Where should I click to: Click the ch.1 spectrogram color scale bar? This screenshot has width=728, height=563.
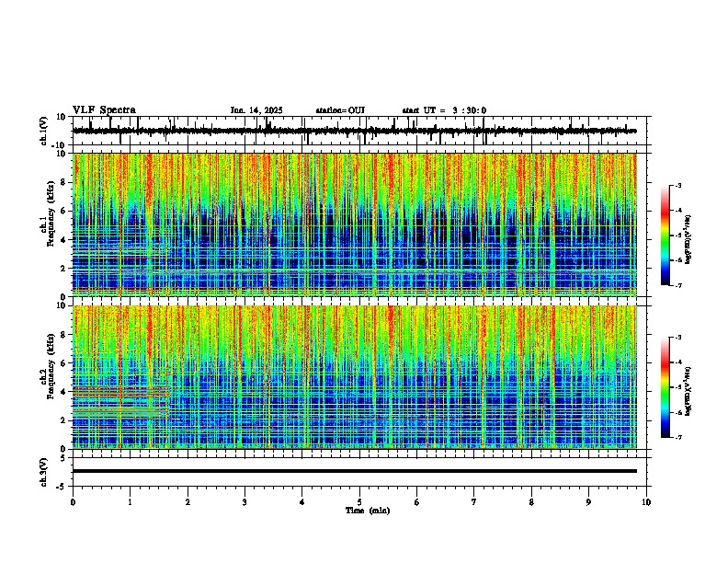[665, 236]
